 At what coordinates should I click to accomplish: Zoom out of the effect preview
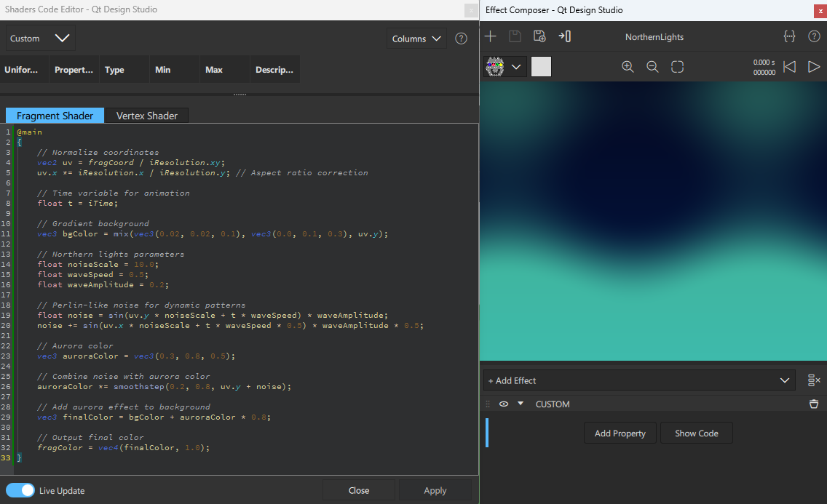[652, 66]
